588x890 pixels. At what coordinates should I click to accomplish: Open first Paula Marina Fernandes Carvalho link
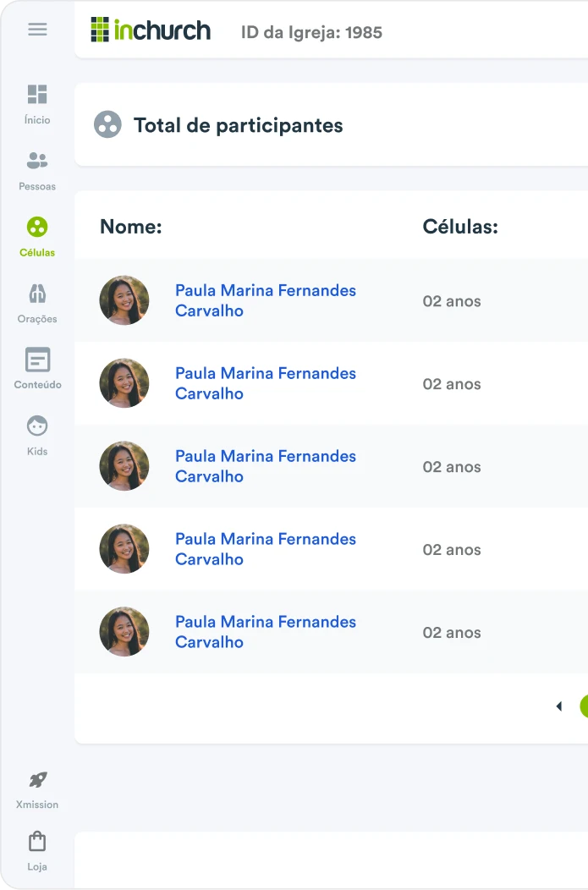266,300
